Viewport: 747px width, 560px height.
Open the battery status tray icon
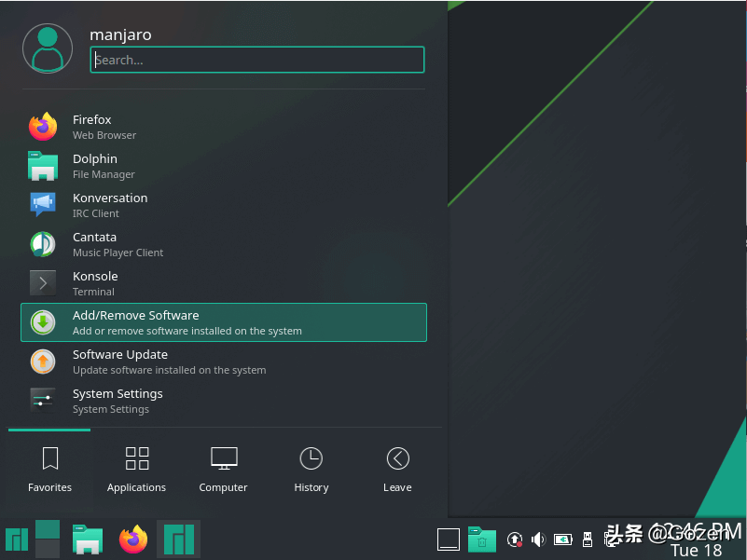tap(562, 540)
